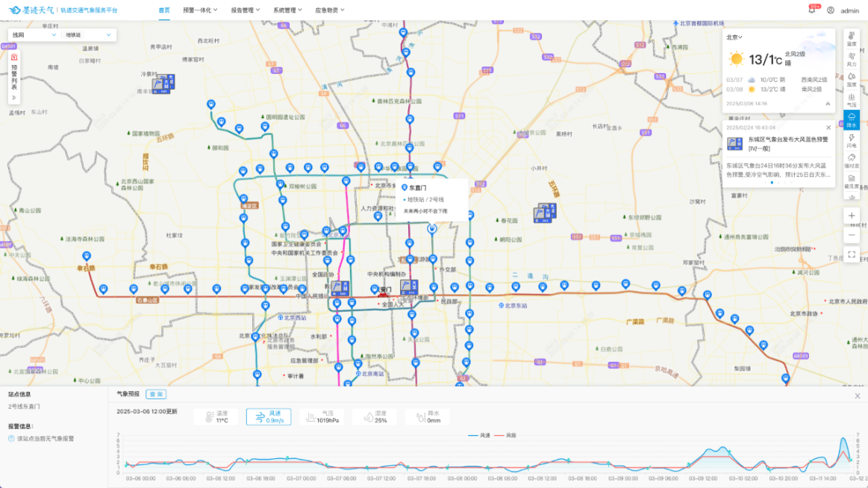
Task: Select the 温度 temperature map layer icon
Action: [x=852, y=39]
